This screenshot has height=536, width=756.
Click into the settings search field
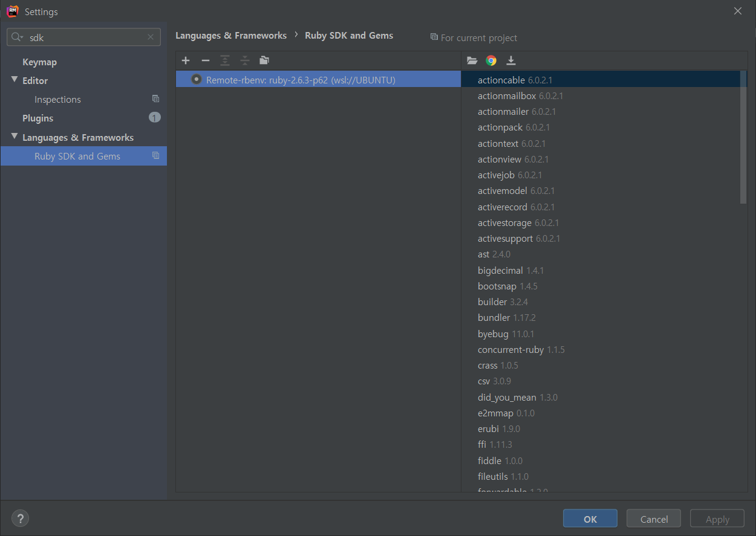[84, 37]
